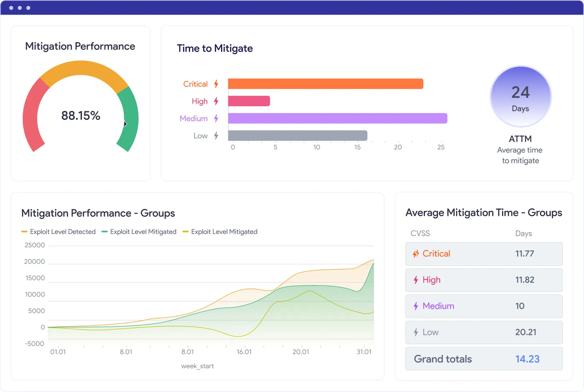Click the 20.21 days value
This screenshot has width=584, height=392.
[526, 332]
